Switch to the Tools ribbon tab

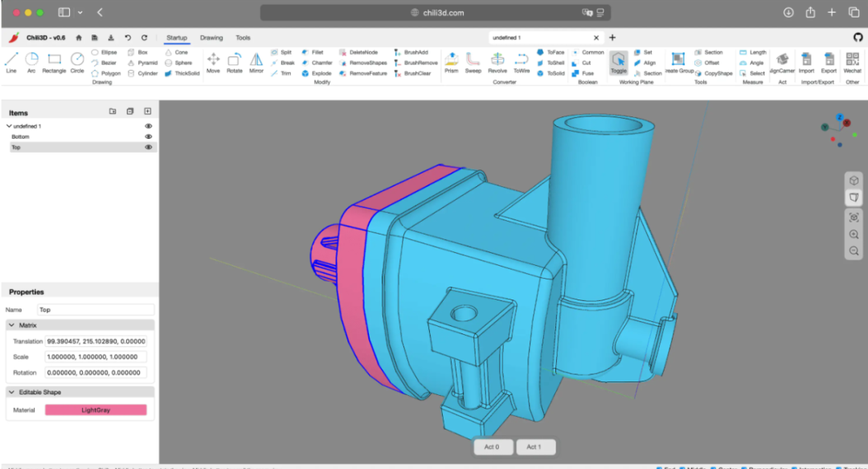243,38
